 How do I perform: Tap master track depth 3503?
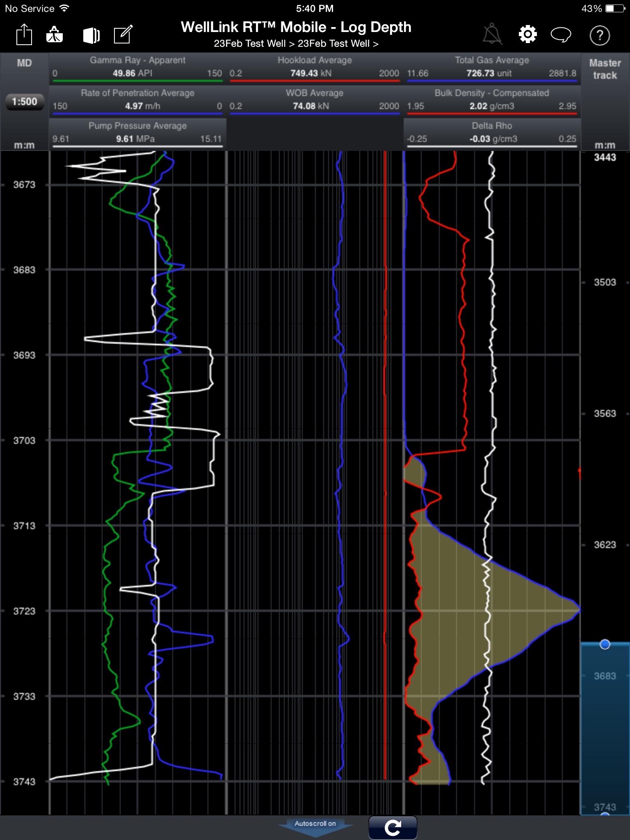(605, 282)
